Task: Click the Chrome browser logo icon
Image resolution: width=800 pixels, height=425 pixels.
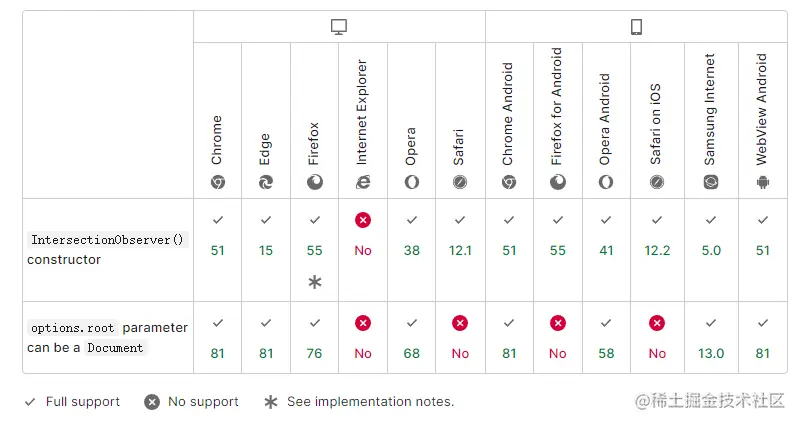Action: pyautogui.click(x=217, y=182)
